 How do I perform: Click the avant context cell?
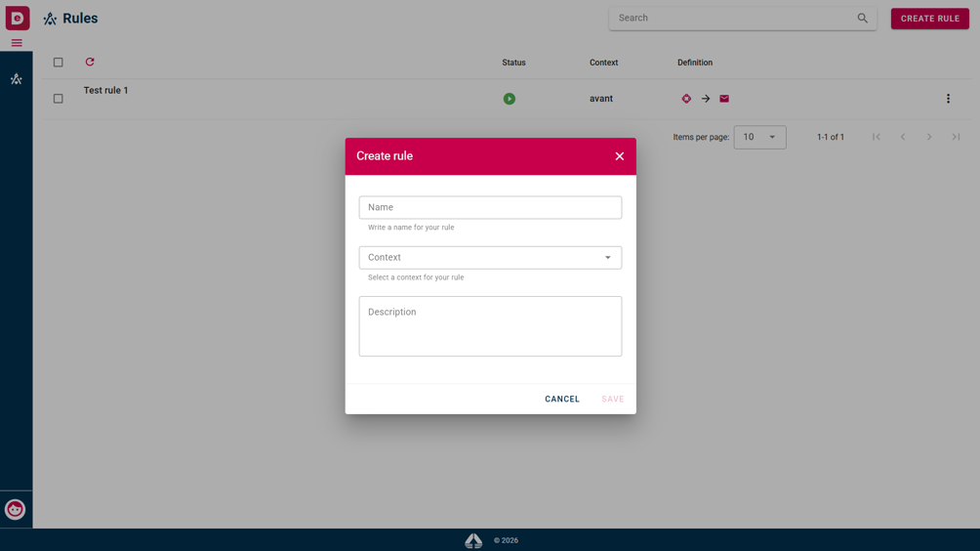[x=600, y=99]
